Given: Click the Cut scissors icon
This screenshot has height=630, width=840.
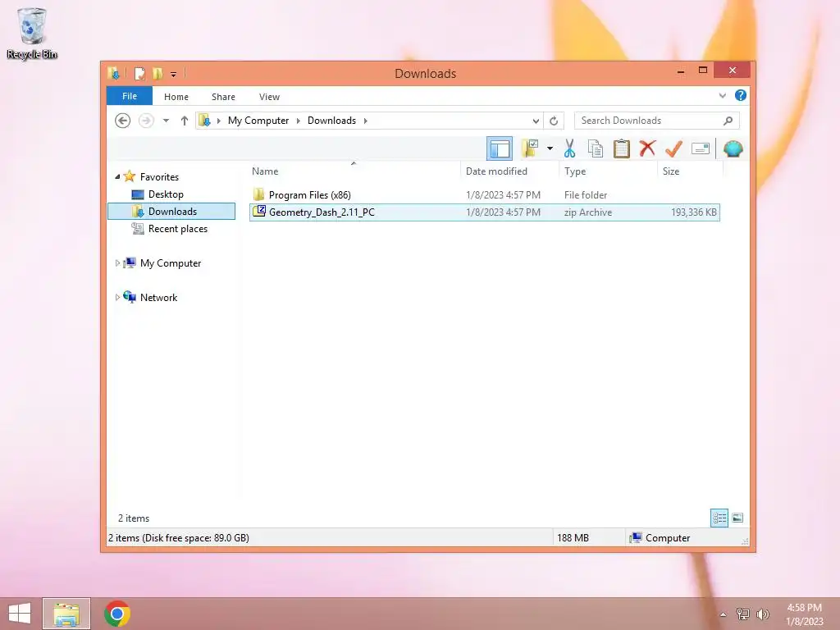Looking at the screenshot, I should pyautogui.click(x=569, y=149).
